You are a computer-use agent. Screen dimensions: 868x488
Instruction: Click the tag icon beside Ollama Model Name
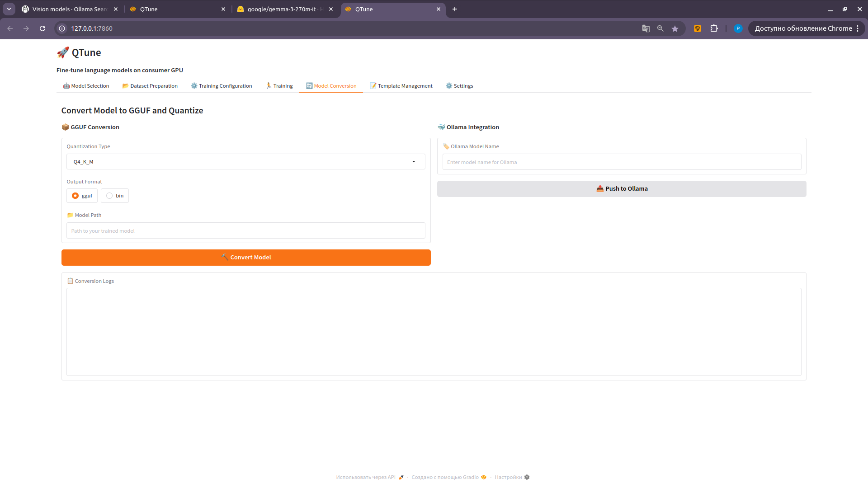[446, 146]
